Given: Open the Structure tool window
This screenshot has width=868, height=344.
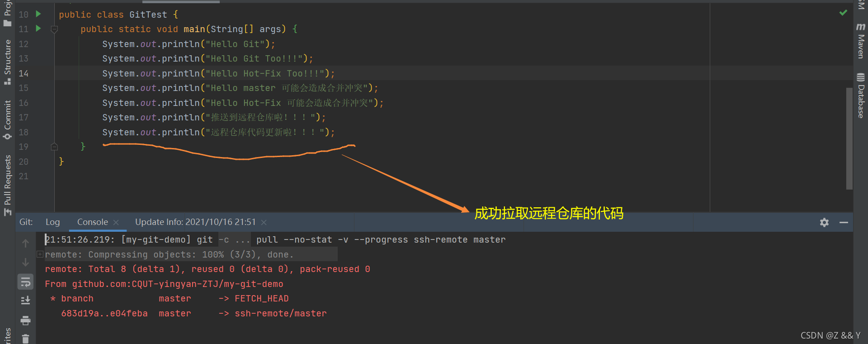Looking at the screenshot, I should coord(7,62).
